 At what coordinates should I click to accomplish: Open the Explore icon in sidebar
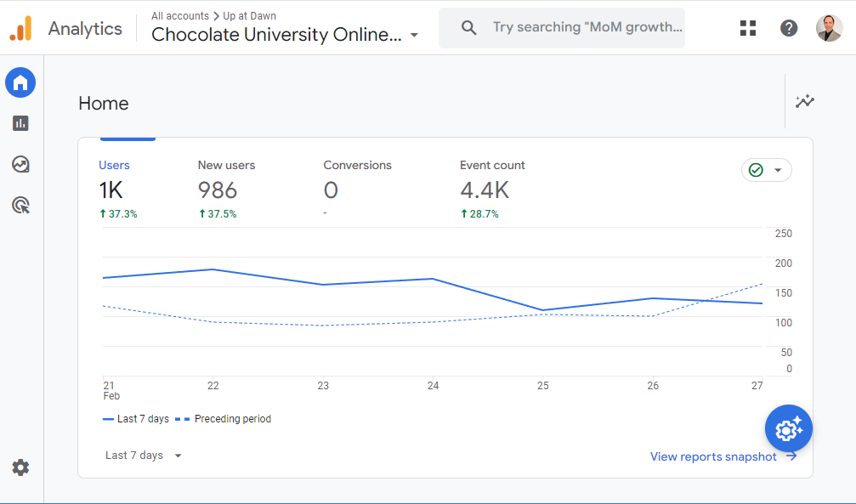pos(20,164)
